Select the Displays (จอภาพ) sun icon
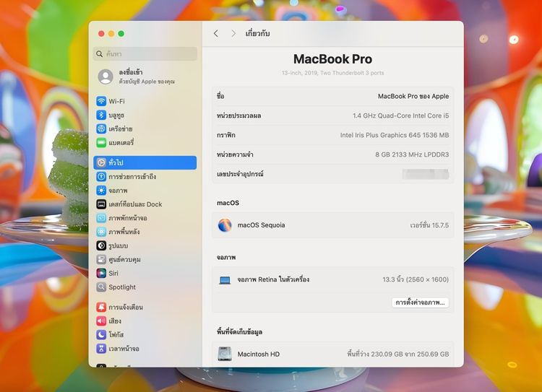 click(101, 191)
